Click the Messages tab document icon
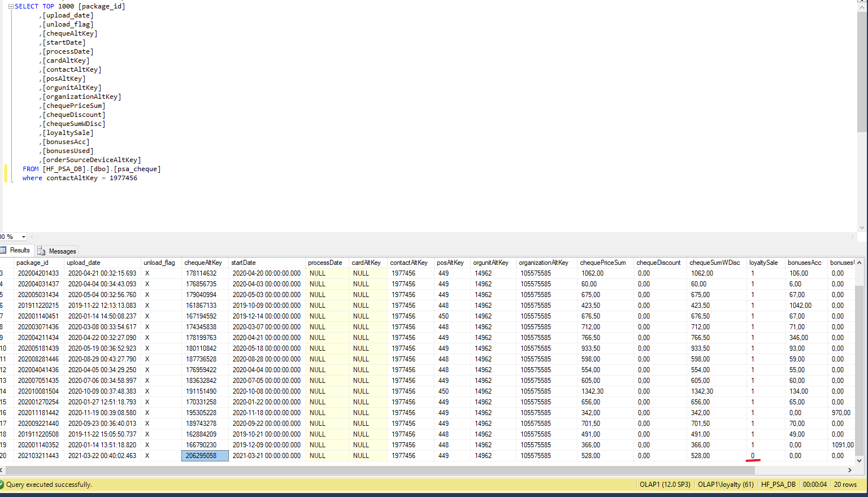 click(x=41, y=251)
